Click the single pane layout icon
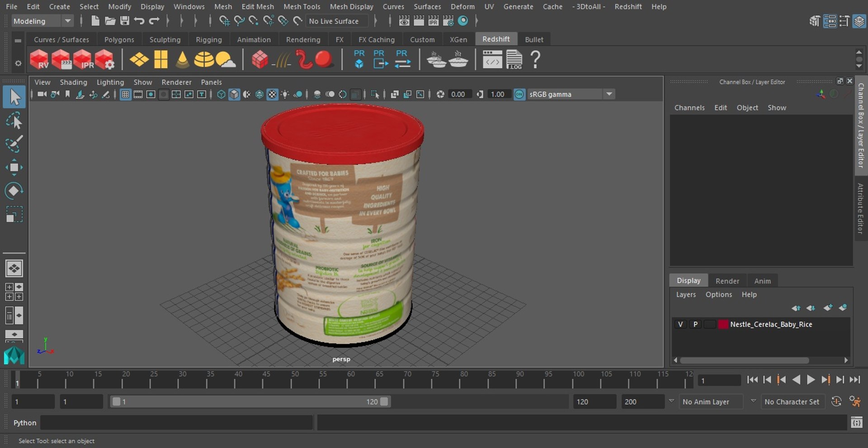 coord(14,269)
